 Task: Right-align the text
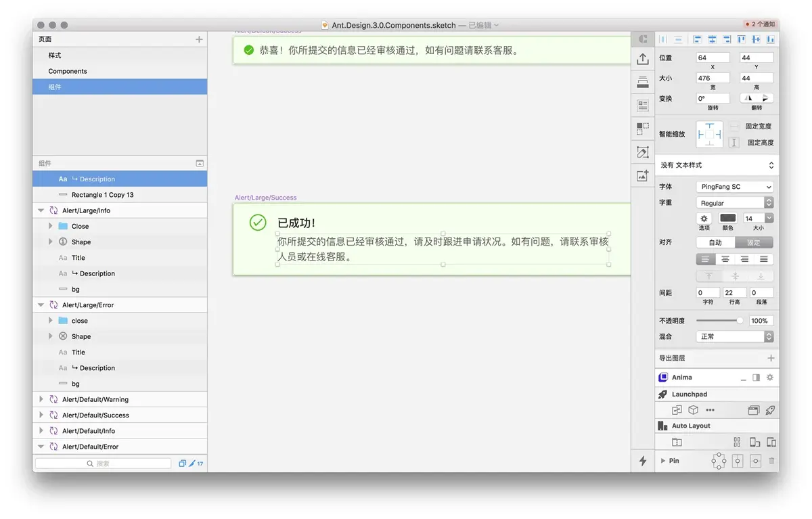(744, 258)
